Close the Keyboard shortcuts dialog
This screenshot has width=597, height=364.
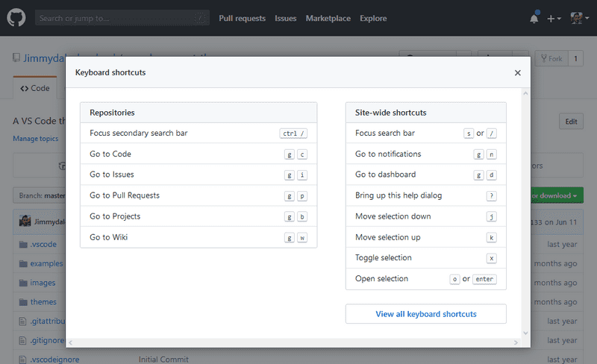click(517, 72)
